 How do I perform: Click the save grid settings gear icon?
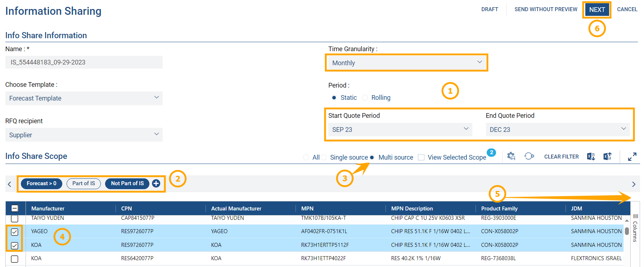click(511, 156)
